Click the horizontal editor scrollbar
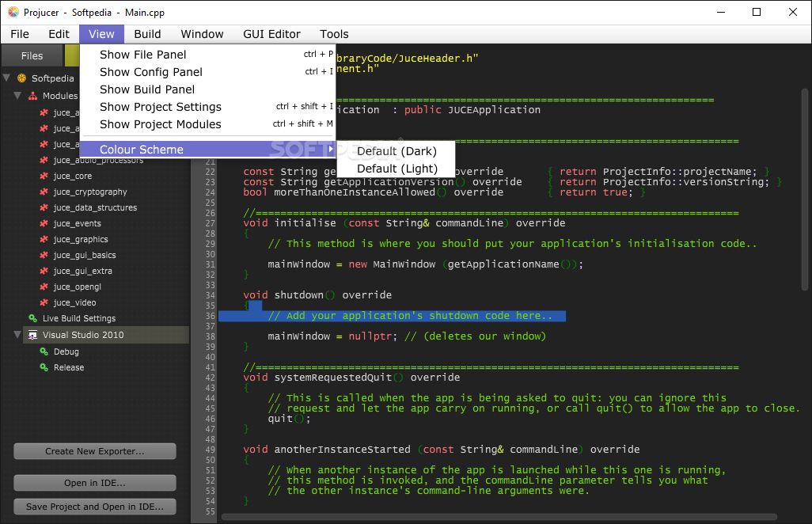This screenshot has height=524, width=812. pyautogui.click(x=499, y=517)
